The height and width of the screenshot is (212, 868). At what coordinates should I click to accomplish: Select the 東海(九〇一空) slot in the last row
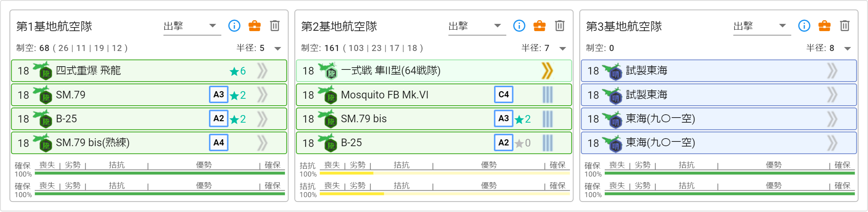tap(719, 143)
